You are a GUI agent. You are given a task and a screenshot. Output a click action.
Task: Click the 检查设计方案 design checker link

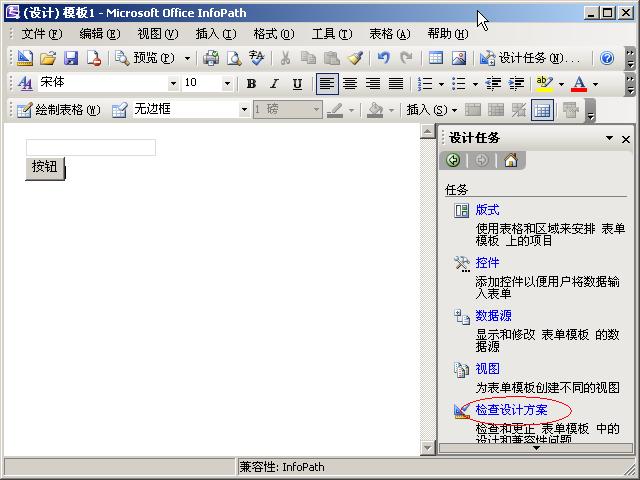click(x=511, y=409)
